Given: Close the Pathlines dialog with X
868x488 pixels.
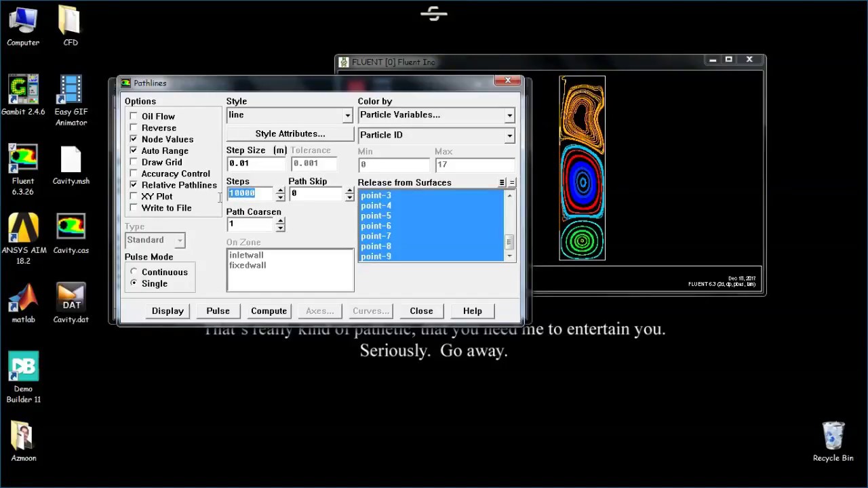Looking at the screenshot, I should tap(507, 81).
